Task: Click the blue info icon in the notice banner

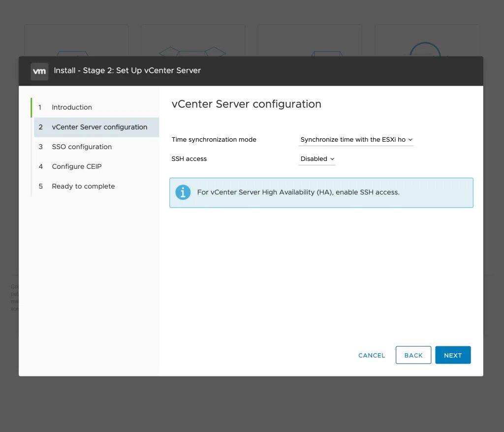Action: 183,192
